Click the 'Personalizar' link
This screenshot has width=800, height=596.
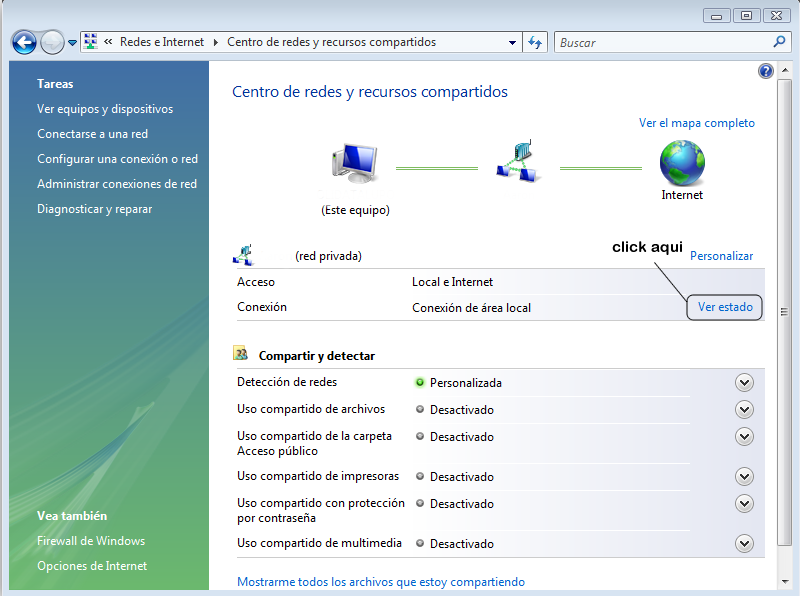(721, 256)
